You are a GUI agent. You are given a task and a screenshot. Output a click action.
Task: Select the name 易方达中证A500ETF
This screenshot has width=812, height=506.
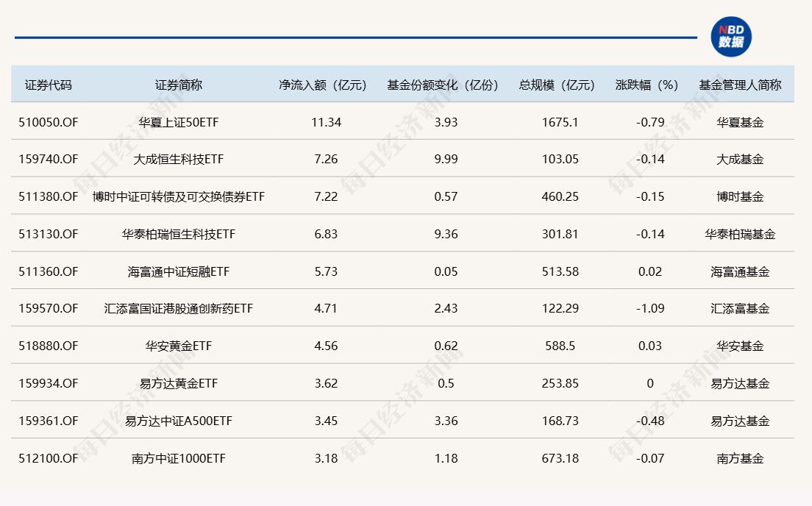point(179,421)
